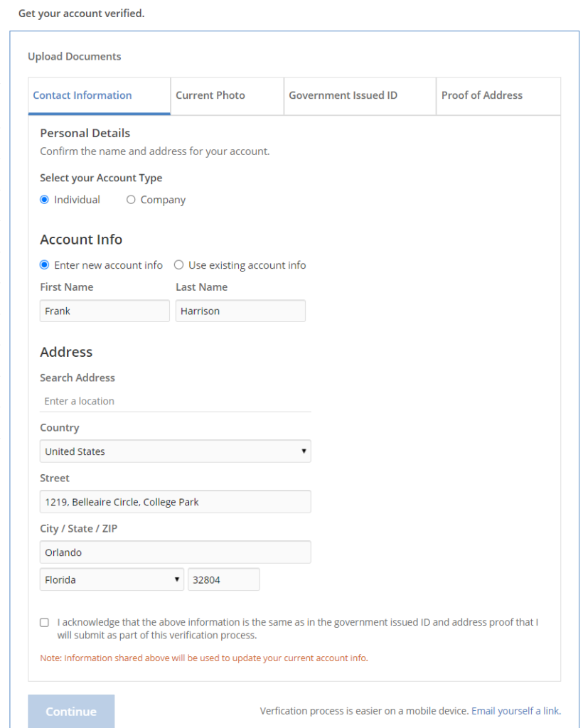Screen dimensions: 583x728
Task: Open the Country dropdown showing United States
Action: coord(175,451)
